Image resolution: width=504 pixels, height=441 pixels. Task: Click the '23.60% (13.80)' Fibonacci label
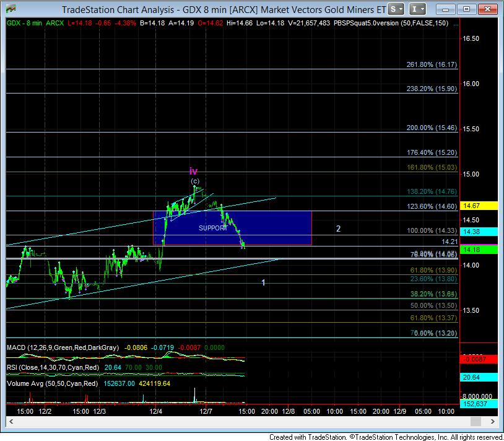point(433,279)
